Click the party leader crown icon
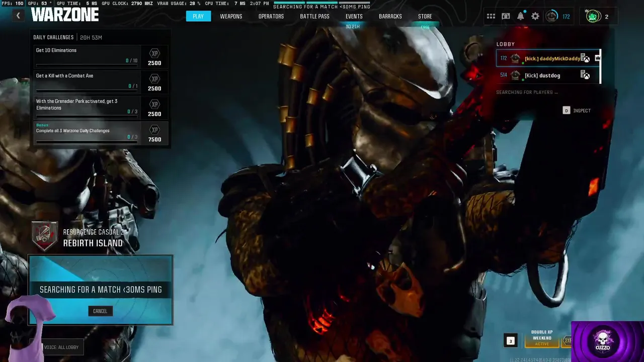This screenshot has height=362, width=644. click(x=597, y=58)
